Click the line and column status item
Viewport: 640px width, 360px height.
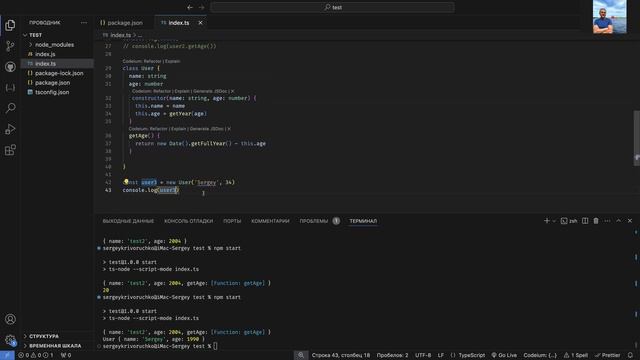pyautogui.click(x=341, y=355)
